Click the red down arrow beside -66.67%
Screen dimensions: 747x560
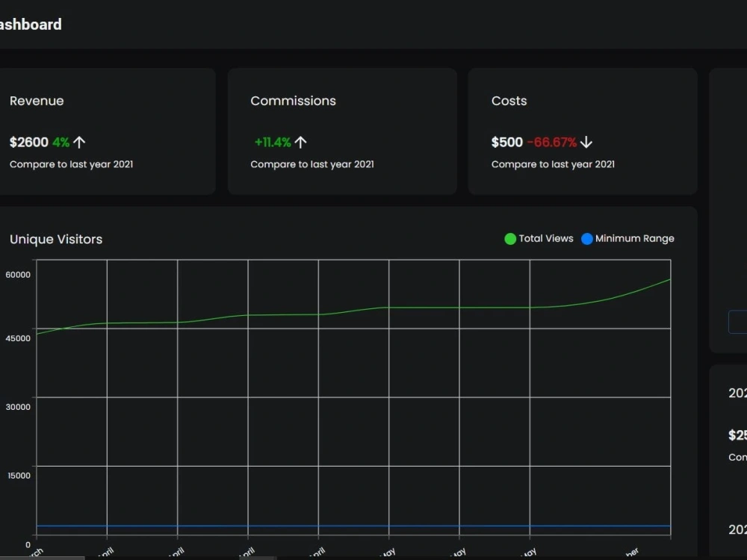(x=586, y=142)
